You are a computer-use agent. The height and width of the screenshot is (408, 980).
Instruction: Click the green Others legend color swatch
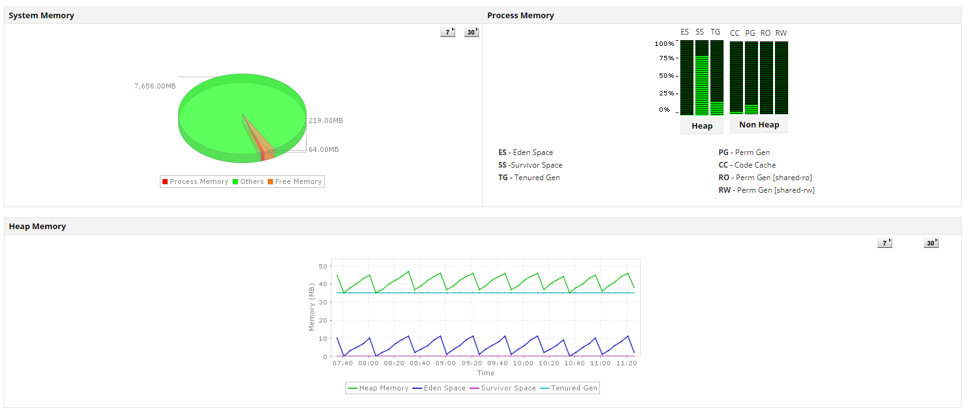(235, 181)
